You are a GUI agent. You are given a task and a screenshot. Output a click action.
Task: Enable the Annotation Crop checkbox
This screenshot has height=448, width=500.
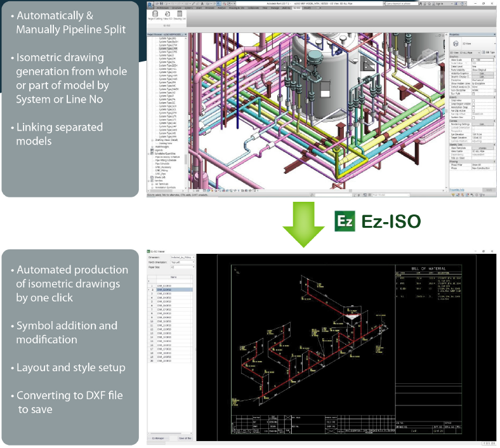click(473, 108)
